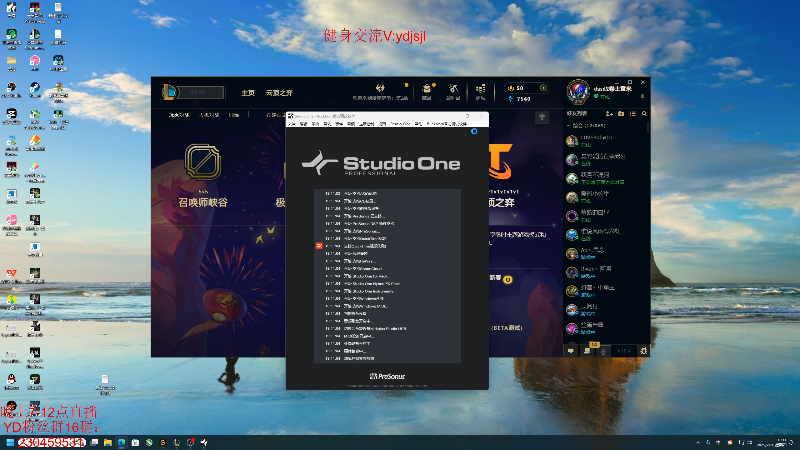The height and width of the screenshot is (450, 800).
Task: Open the 编辑 menu in Studio One
Action: click(x=303, y=124)
